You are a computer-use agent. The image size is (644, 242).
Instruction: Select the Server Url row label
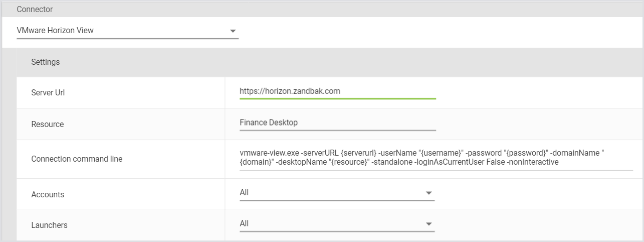tap(48, 93)
